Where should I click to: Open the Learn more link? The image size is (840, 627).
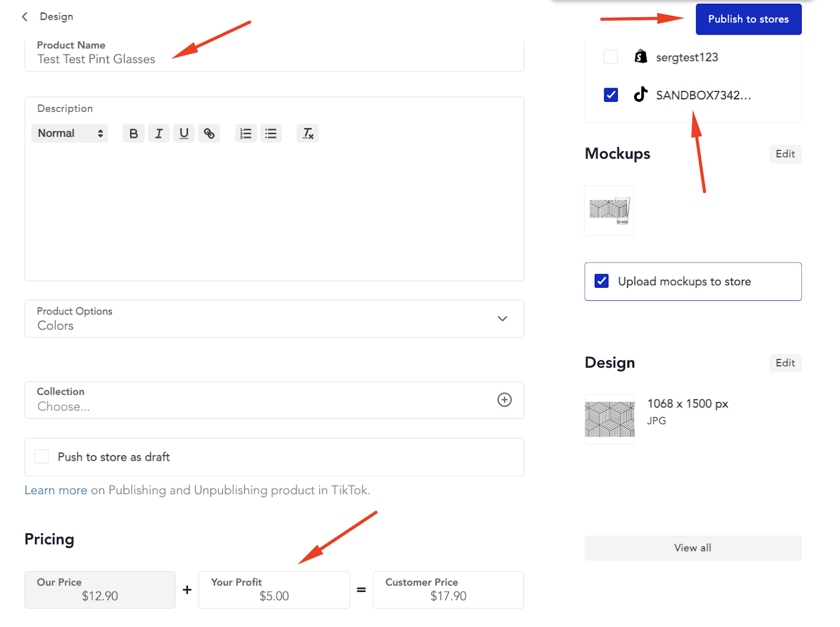[x=56, y=490]
